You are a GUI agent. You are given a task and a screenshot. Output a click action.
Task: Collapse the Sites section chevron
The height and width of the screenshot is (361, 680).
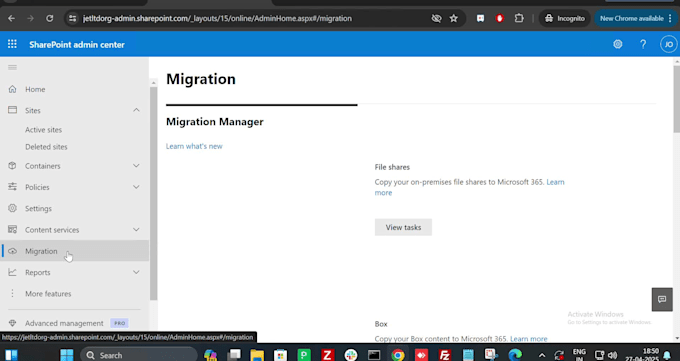(x=136, y=110)
